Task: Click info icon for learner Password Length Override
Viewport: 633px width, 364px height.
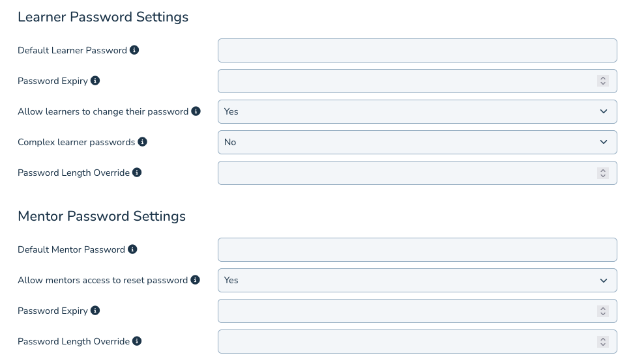Action: tap(137, 173)
